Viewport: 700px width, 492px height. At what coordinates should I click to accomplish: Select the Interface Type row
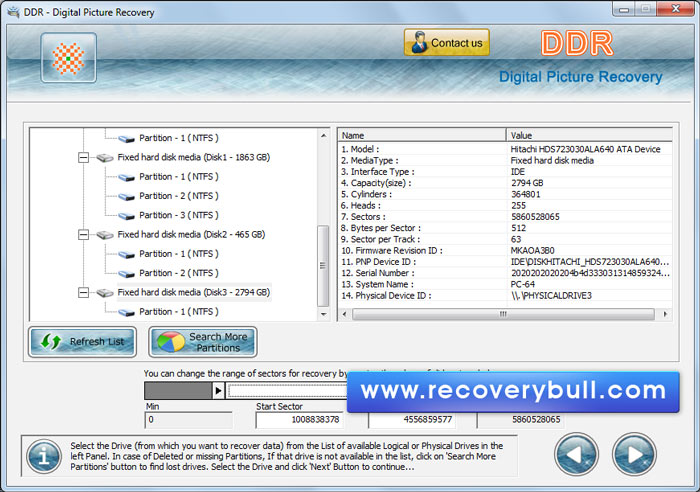[x=505, y=172]
